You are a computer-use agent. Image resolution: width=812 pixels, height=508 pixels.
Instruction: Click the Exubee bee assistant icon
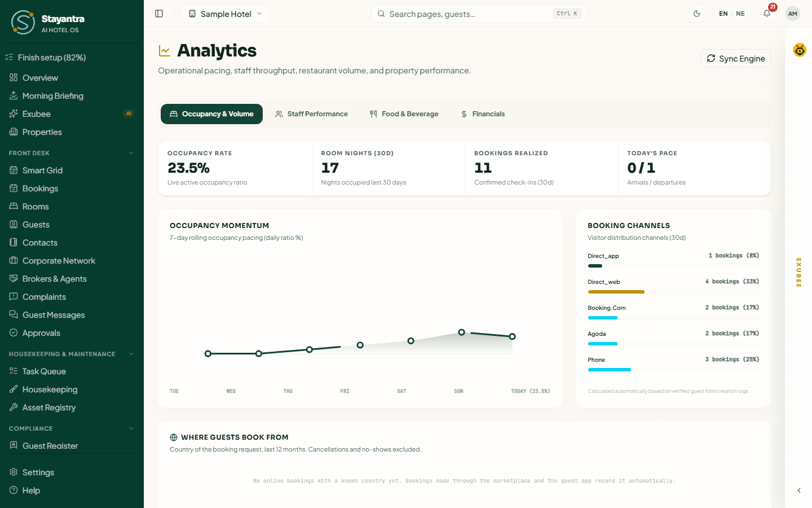[x=800, y=50]
